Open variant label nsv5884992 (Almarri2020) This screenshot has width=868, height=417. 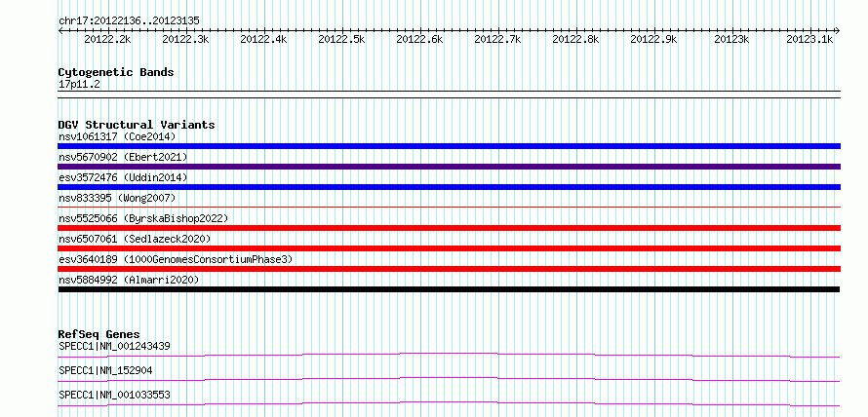pos(129,280)
